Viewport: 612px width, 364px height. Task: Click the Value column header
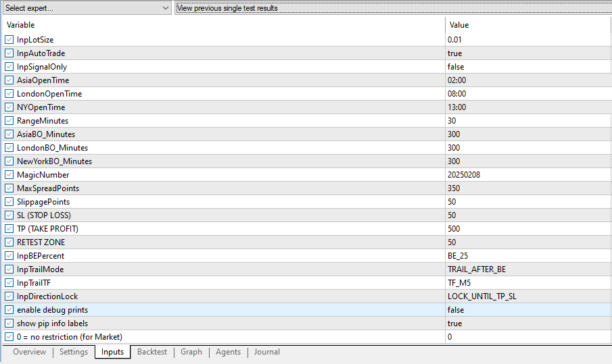[527, 25]
